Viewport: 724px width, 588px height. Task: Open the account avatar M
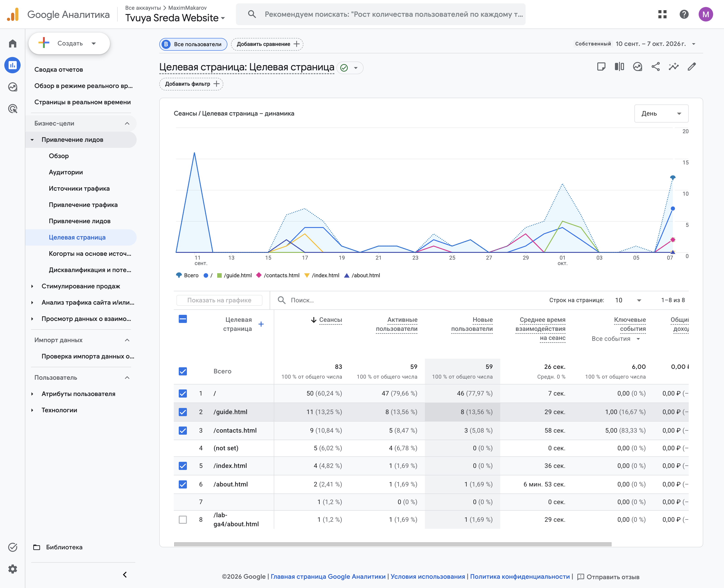tap(706, 14)
